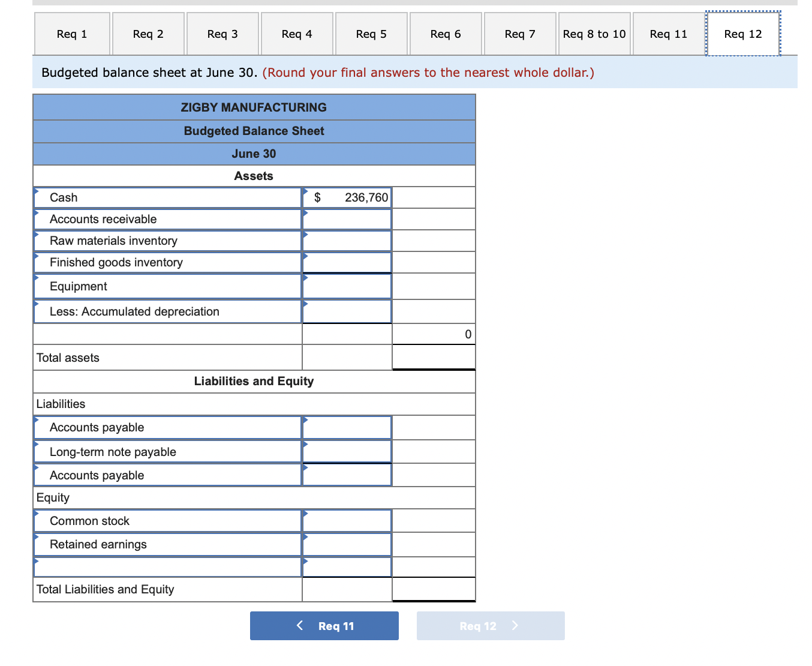Click the Cash amount field showing 236,760
The height and width of the screenshot is (666, 812).
[347, 197]
